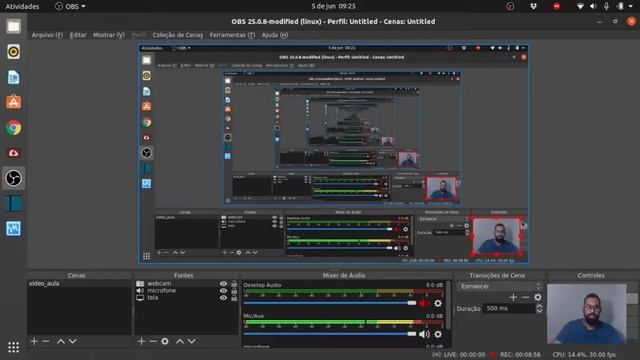This screenshot has height=360, width=640.
Task: Select the microfone source row
Action: (187, 291)
